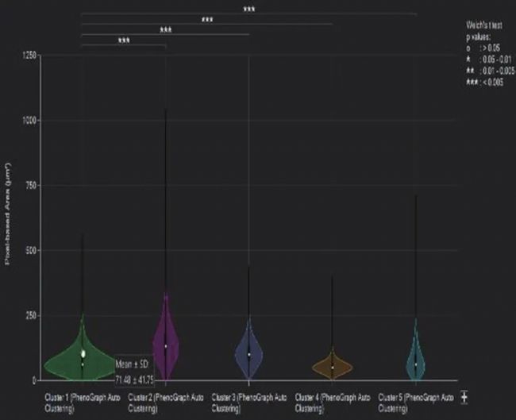Click the white median dot in Cluster 1
The image size is (516, 420).
coord(83,354)
